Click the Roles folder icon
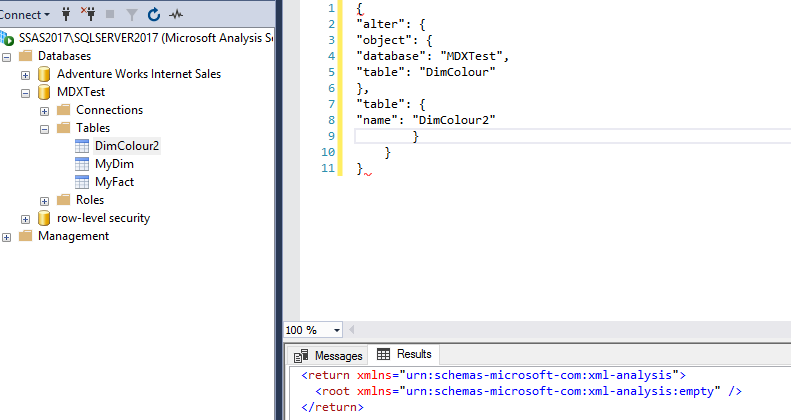The image size is (791, 420). click(64, 200)
